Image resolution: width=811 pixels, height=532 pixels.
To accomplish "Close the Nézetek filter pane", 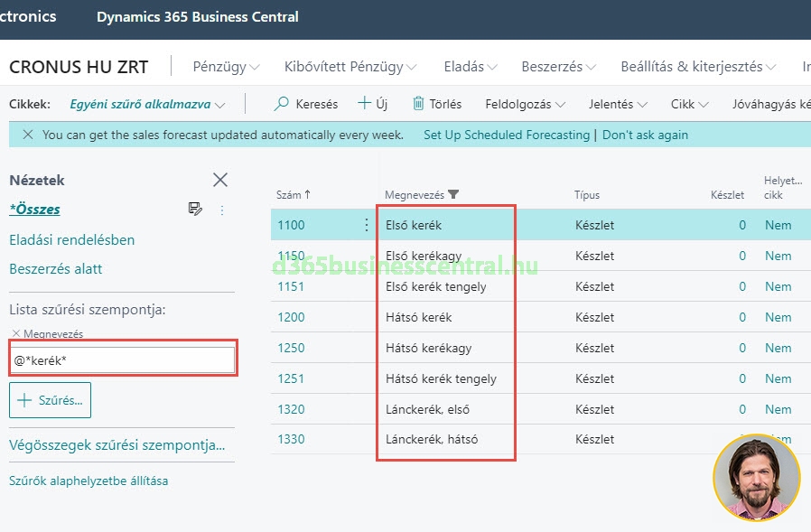I will coord(220,180).
